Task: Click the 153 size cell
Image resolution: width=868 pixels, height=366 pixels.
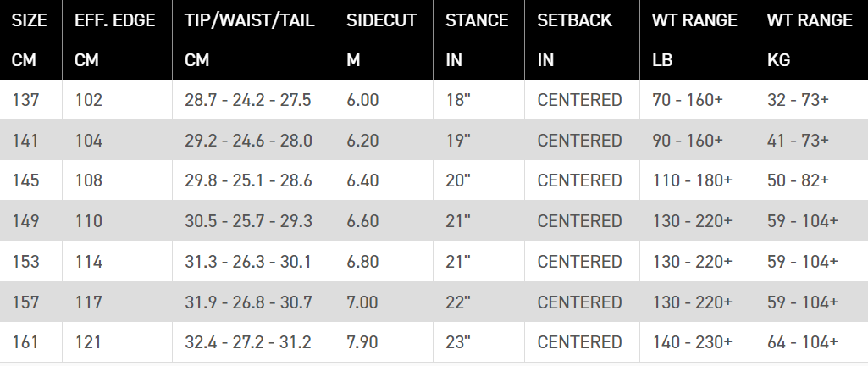Action: [x=31, y=261]
